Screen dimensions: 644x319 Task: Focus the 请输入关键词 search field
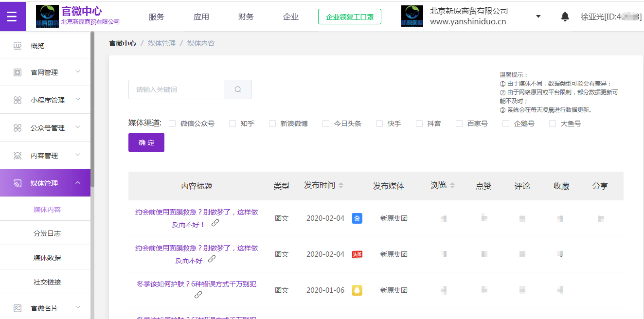pos(176,89)
